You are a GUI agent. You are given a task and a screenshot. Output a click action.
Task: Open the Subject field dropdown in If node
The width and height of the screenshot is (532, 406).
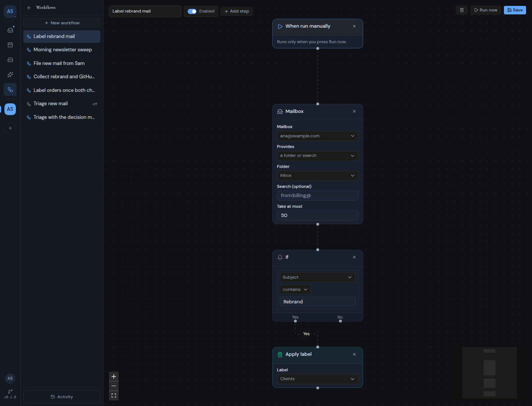pos(318,277)
